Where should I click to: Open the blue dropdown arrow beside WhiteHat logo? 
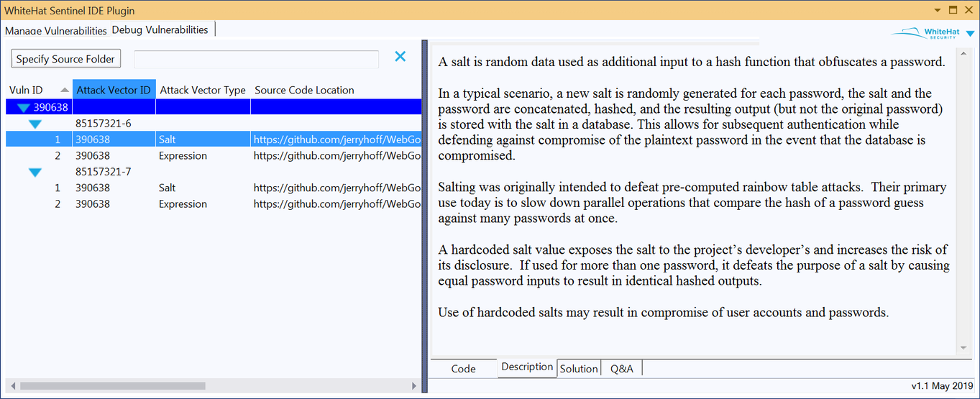click(971, 34)
